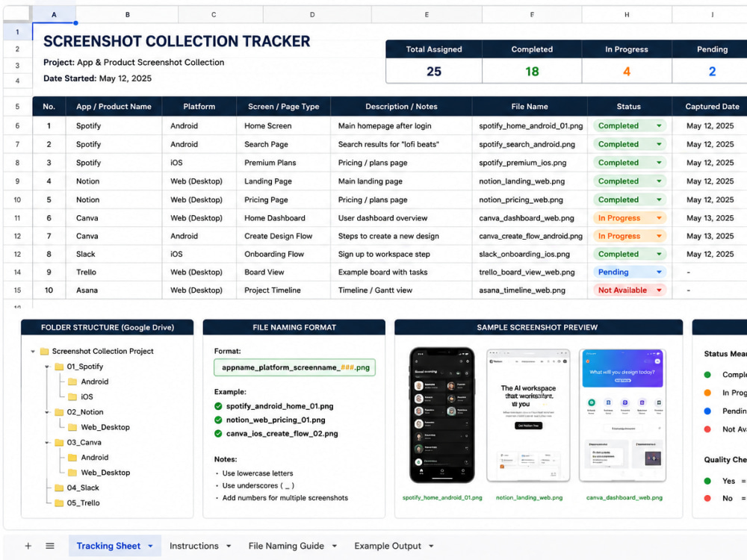Click the Spotify phone screenshot preview

(x=442, y=415)
